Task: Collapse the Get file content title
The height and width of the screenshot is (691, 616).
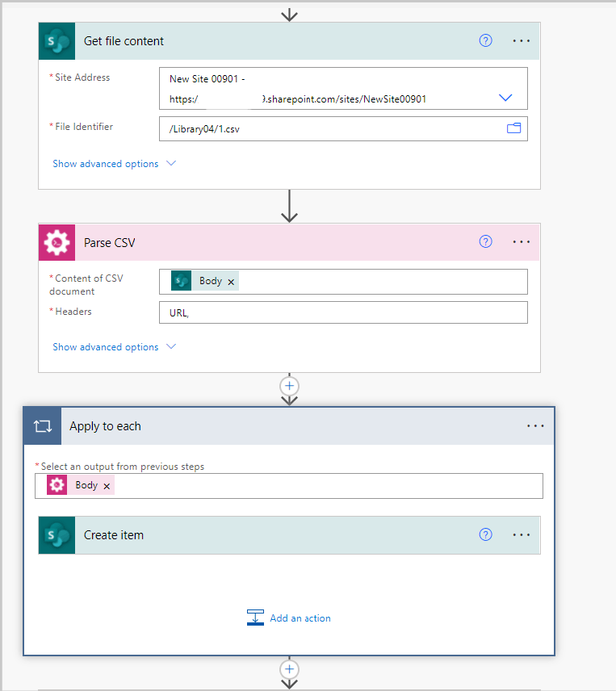Action: coord(124,41)
